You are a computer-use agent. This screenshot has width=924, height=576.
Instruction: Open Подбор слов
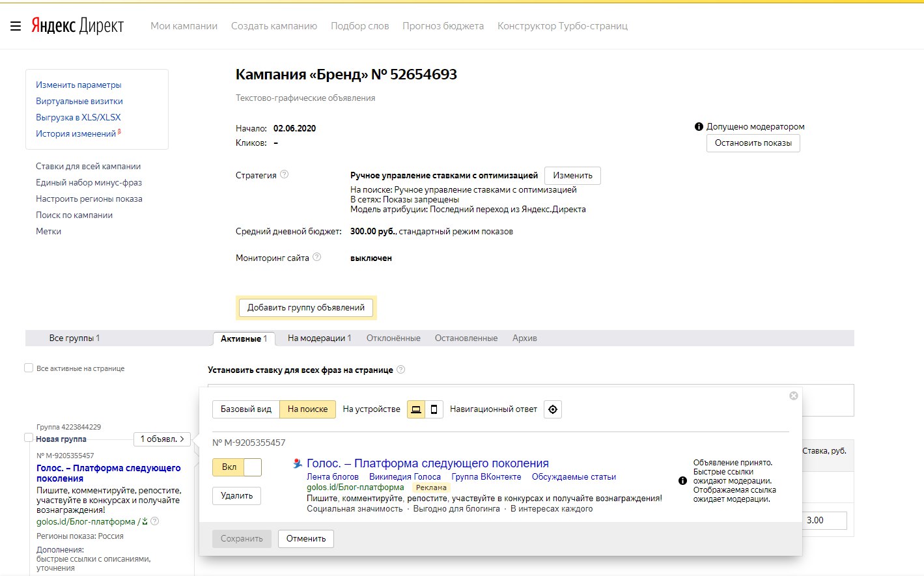[360, 26]
